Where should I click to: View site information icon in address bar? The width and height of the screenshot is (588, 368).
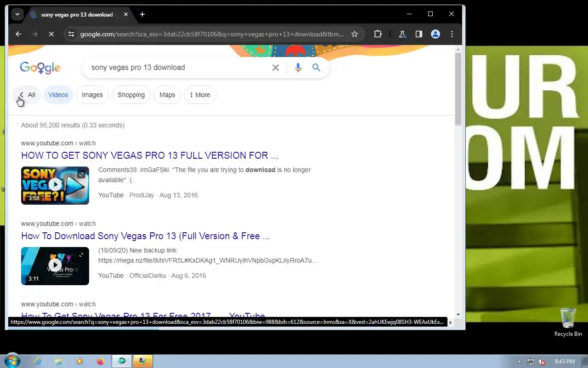pyautogui.click(x=70, y=34)
